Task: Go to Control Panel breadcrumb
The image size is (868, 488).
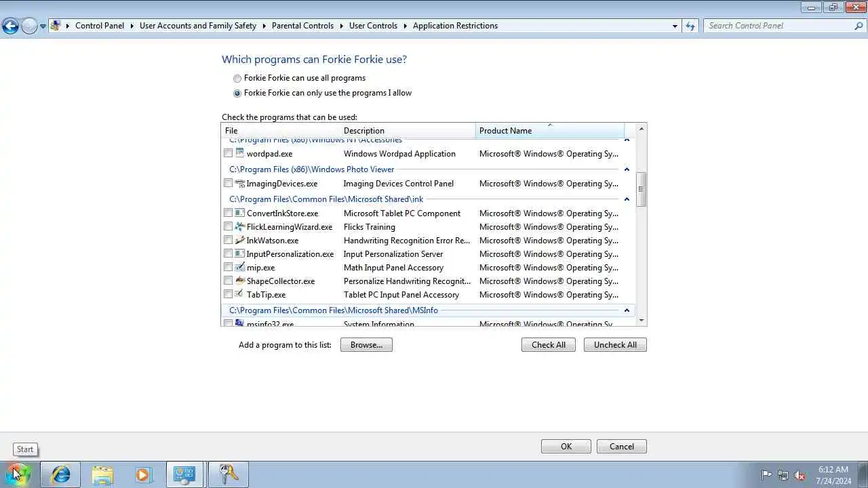Action: (100, 26)
